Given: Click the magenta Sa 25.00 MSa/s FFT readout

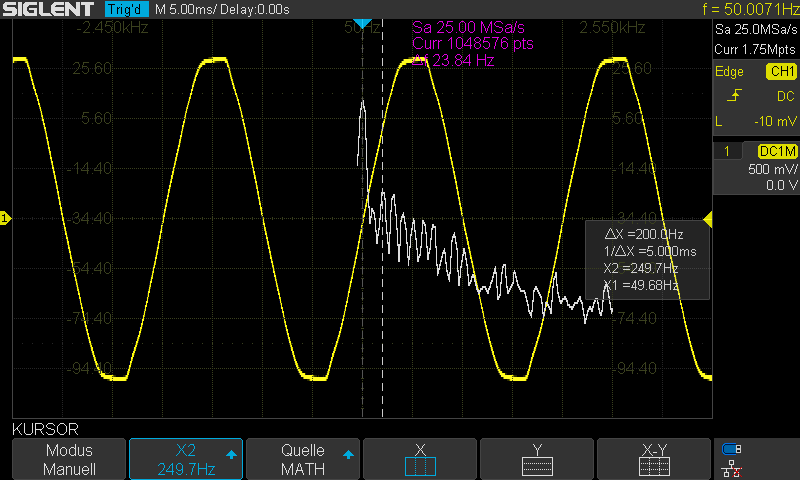Looking at the screenshot, I should (468, 28).
